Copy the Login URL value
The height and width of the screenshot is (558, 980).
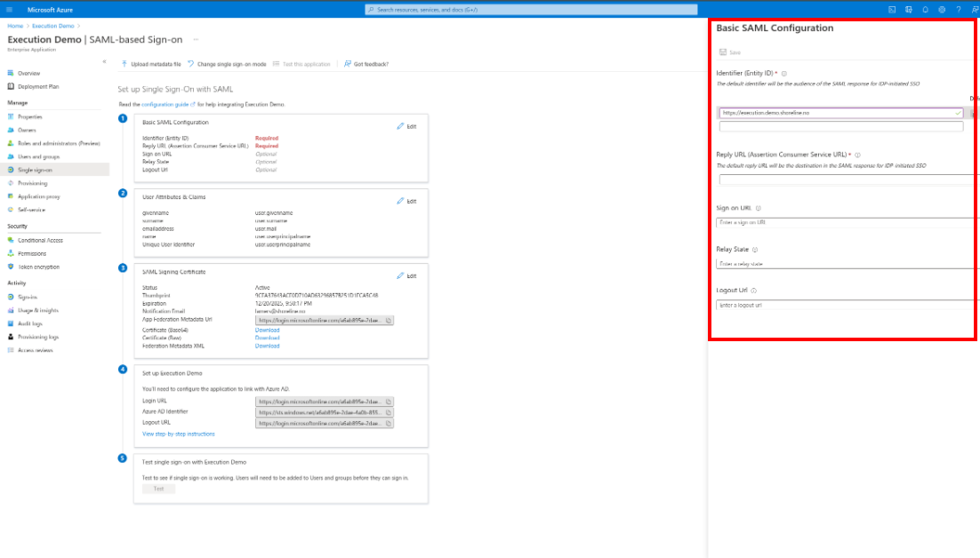coord(388,402)
